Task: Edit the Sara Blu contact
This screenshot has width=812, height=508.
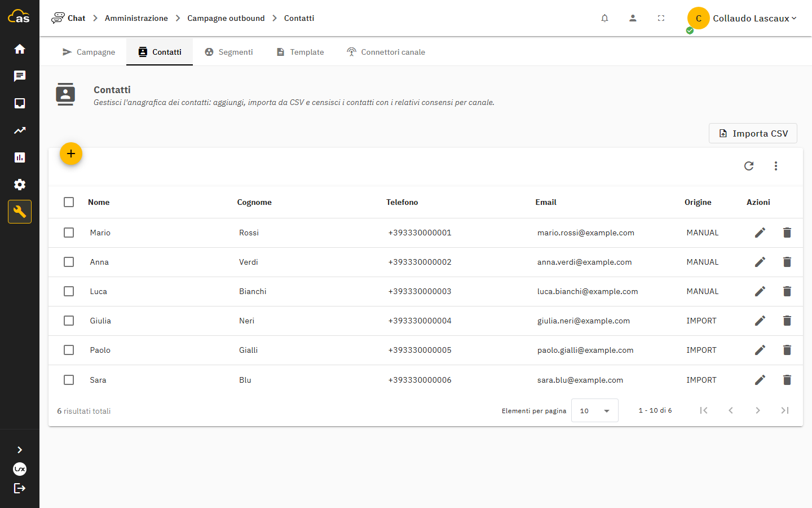Action: click(760, 380)
